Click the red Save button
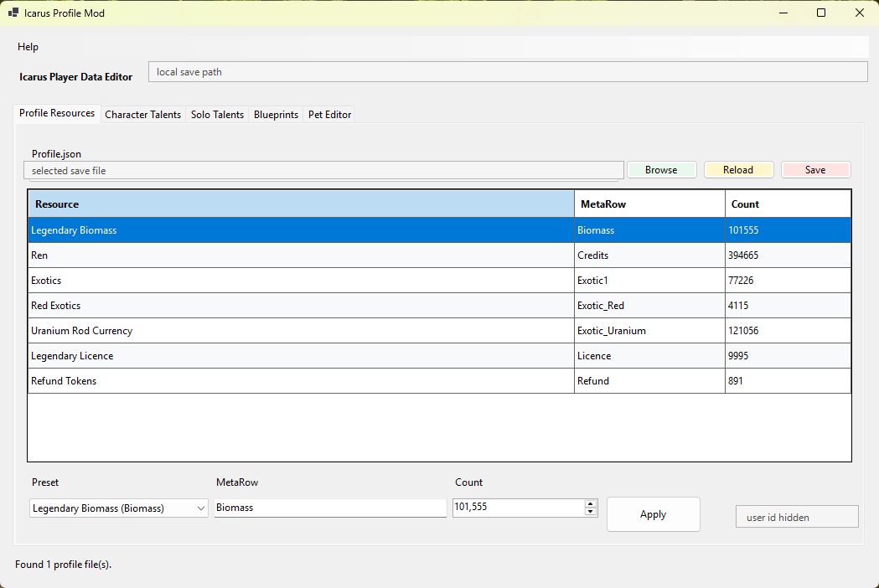Image resolution: width=879 pixels, height=588 pixels. coord(815,170)
